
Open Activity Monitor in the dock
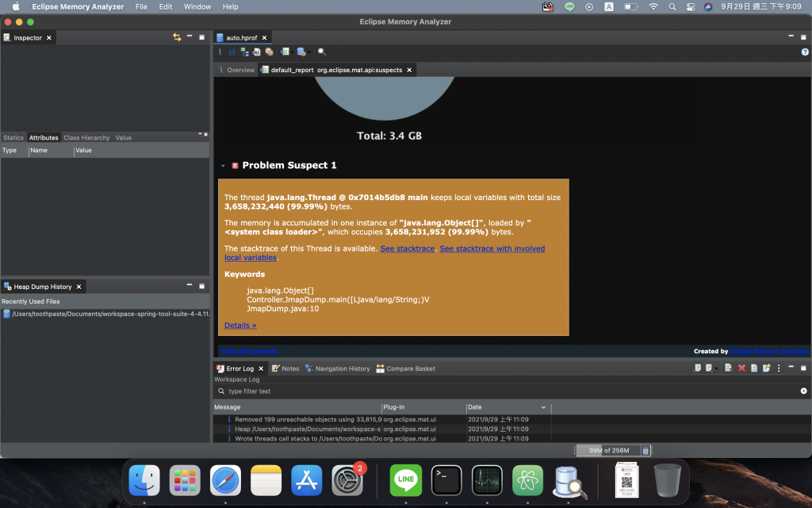(487, 480)
